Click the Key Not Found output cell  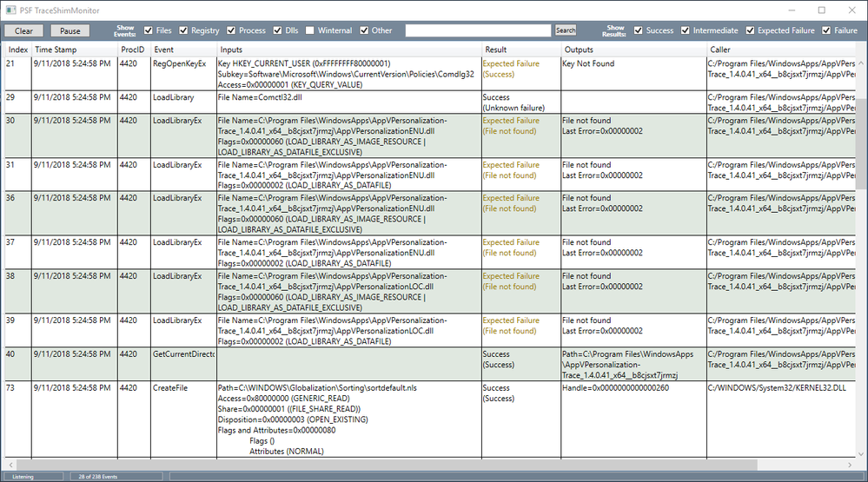633,74
